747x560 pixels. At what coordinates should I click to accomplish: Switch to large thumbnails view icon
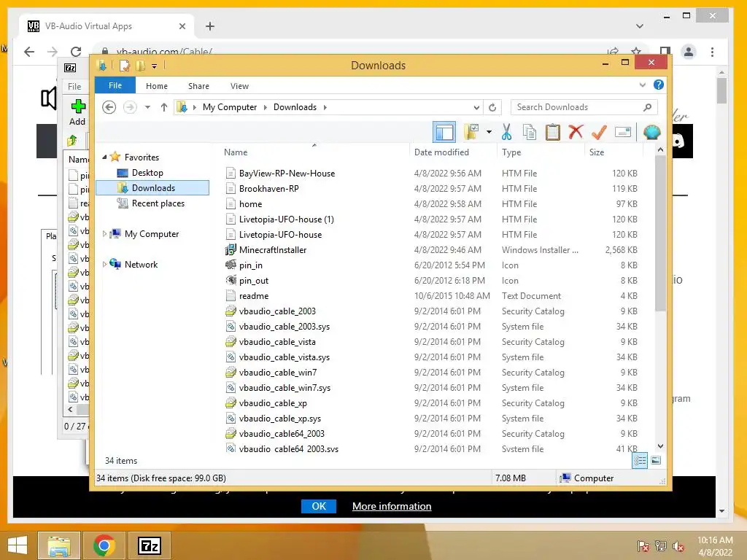656,460
